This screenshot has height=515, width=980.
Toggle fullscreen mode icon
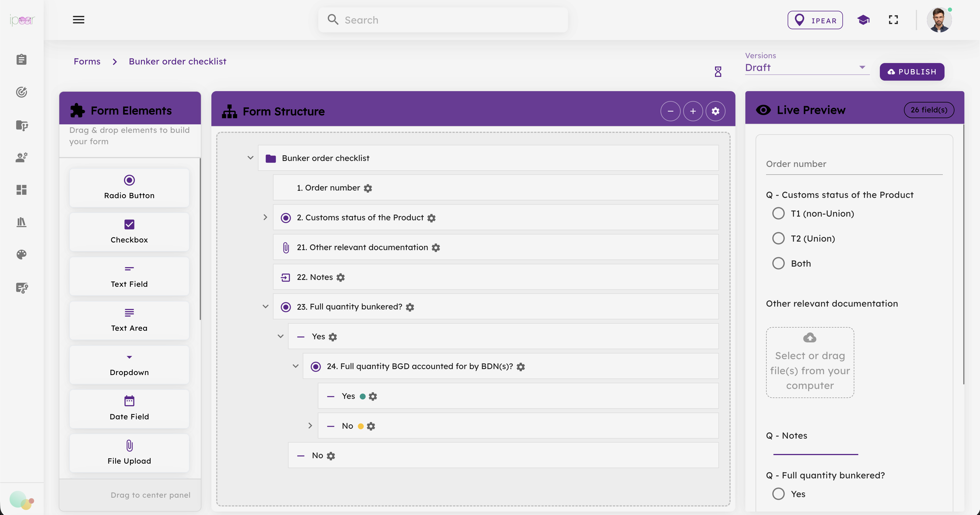pos(893,20)
